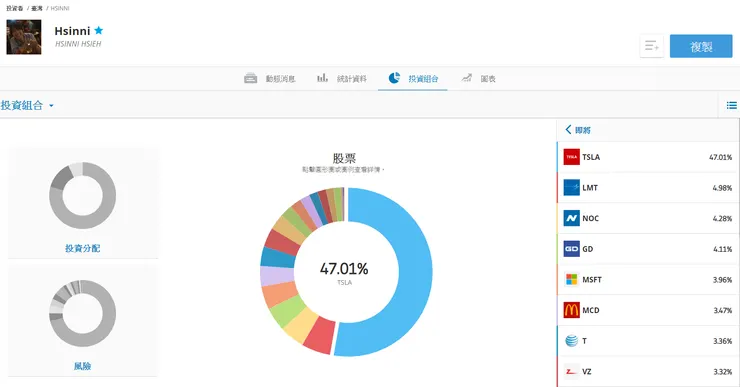740x387 pixels.
Task: Click the 47.01% center value in the donut
Action: pyautogui.click(x=344, y=269)
